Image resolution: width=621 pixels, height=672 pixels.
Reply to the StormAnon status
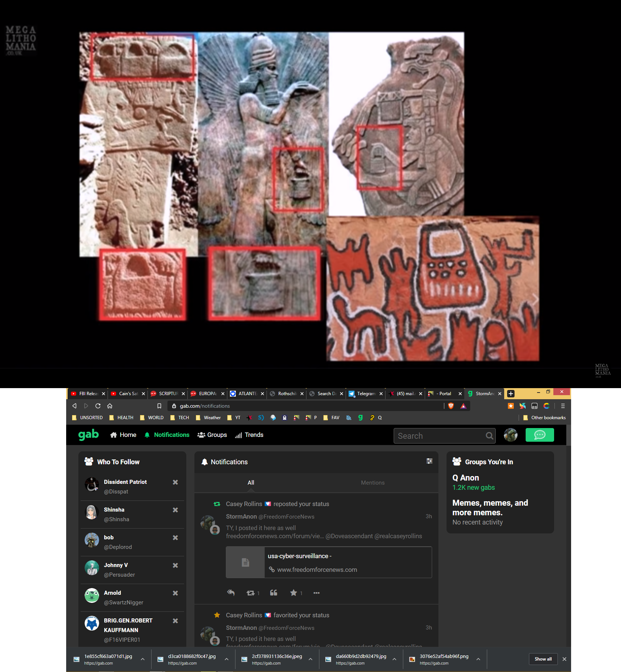coord(231,593)
